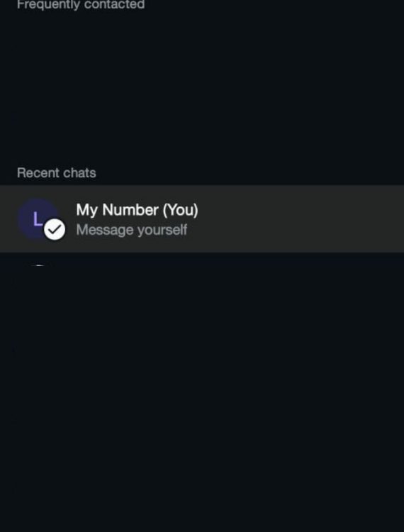The height and width of the screenshot is (532, 404).
Task: Uncheck the tick next to avatar
Action: point(55,229)
